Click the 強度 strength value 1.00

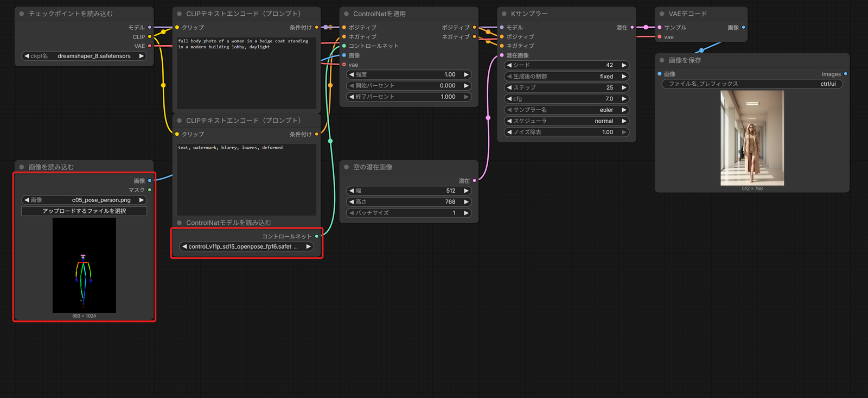450,74
